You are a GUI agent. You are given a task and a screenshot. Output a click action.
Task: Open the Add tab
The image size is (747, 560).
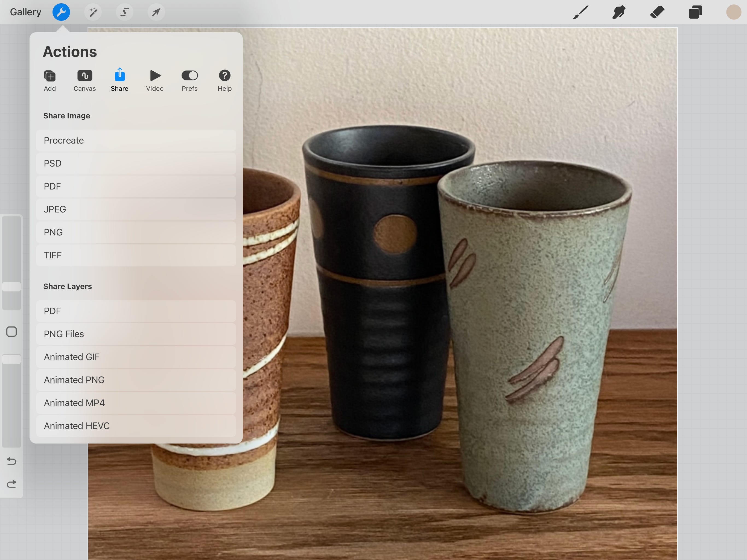click(x=50, y=80)
